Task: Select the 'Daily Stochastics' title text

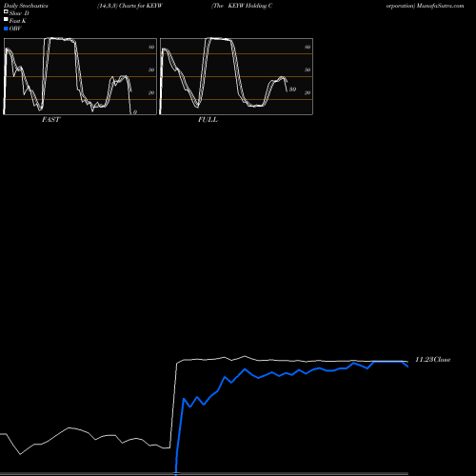Action: click(x=26, y=6)
